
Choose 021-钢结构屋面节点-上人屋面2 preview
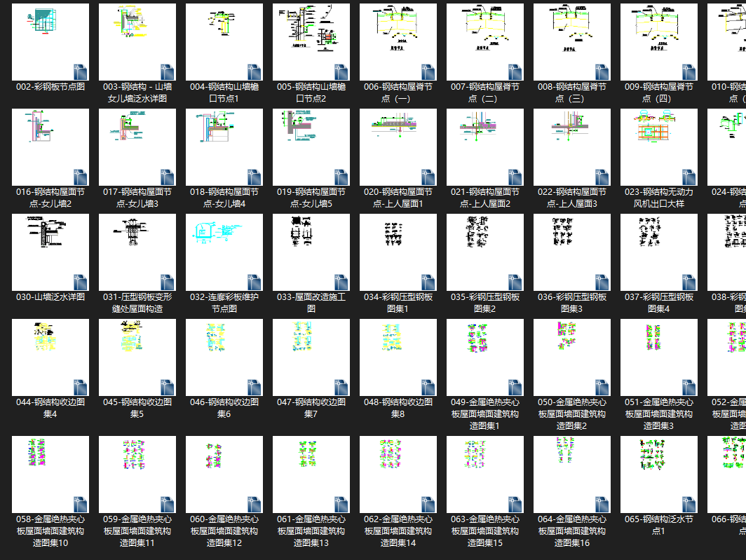pos(485,147)
